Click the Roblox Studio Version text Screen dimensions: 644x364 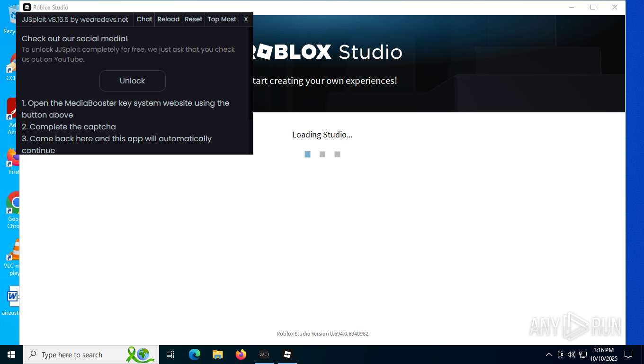322,334
